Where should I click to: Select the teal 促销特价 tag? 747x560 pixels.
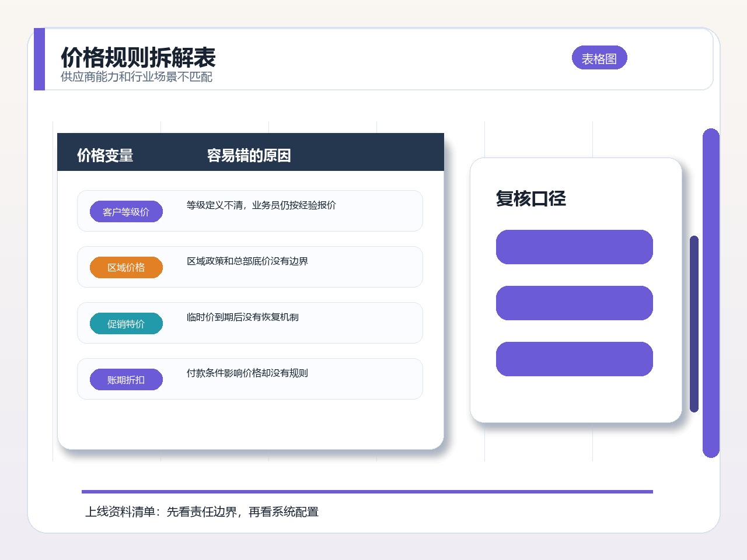click(126, 324)
